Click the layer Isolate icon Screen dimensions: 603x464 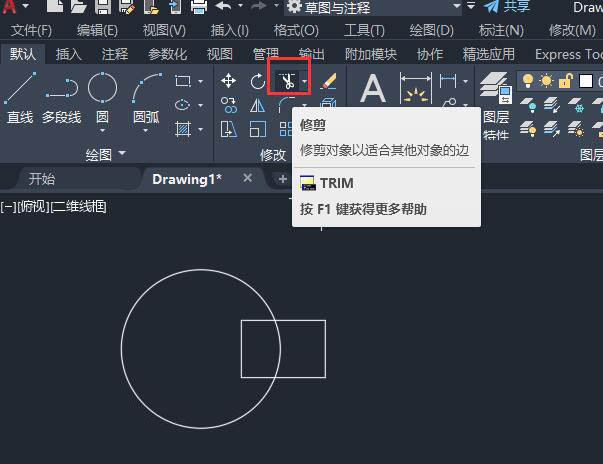[552, 105]
